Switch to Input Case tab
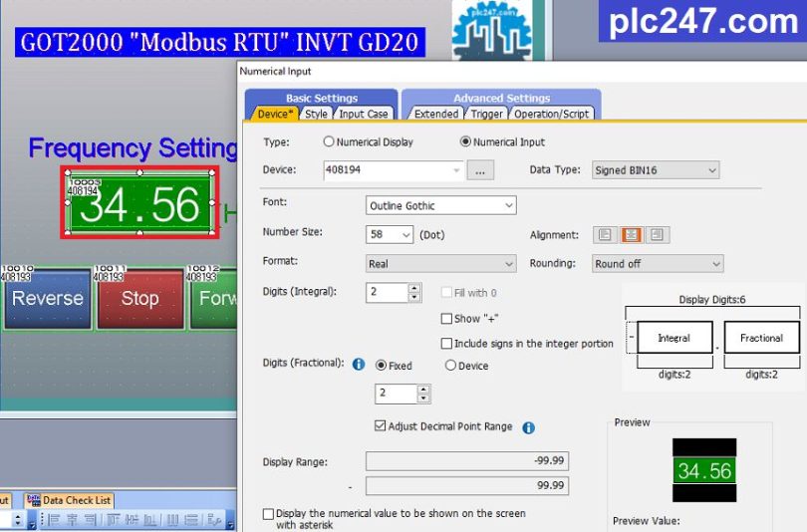The width and height of the screenshot is (807, 532). point(363,114)
